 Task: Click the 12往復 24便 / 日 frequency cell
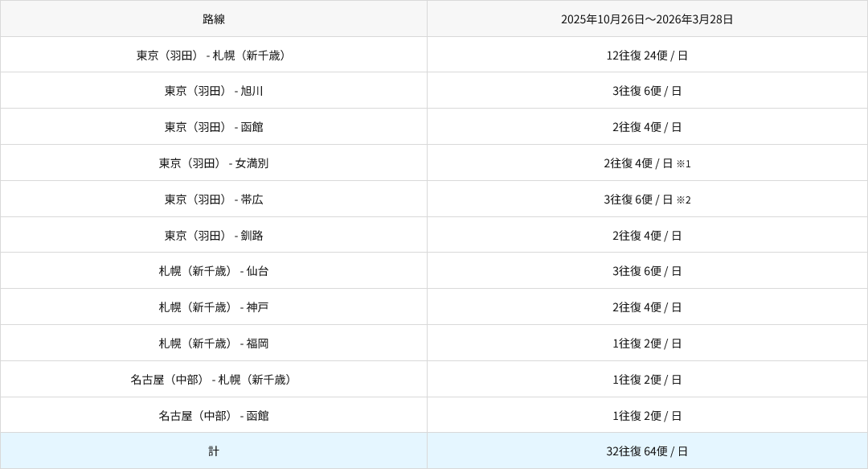[647, 56]
